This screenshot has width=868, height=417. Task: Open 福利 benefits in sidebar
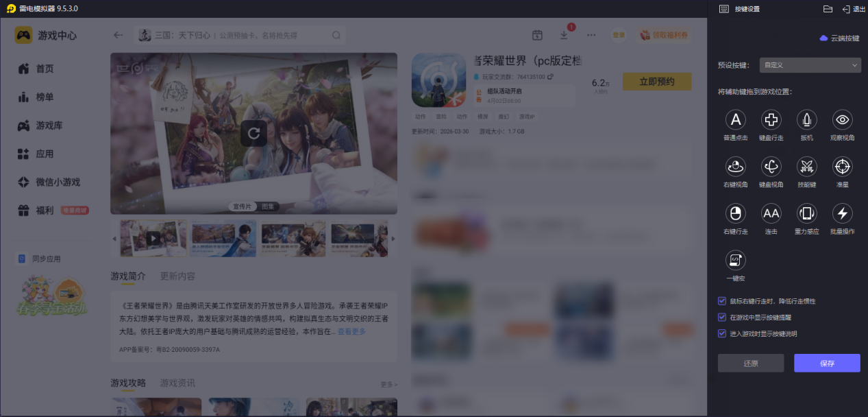click(53, 211)
